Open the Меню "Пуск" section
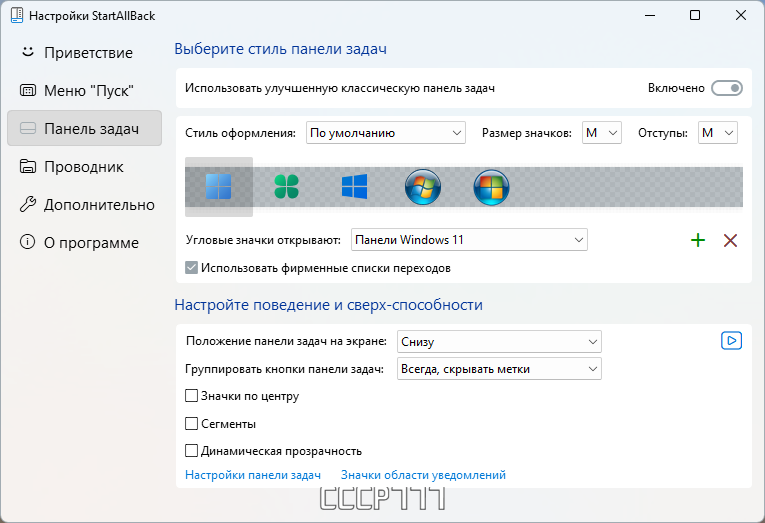The image size is (765, 523). [84, 90]
